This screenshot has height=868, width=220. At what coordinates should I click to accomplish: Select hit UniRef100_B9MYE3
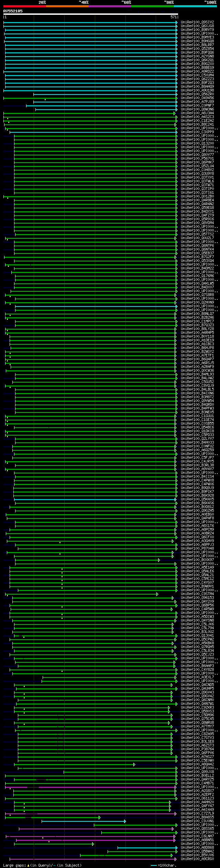coord(197,37)
